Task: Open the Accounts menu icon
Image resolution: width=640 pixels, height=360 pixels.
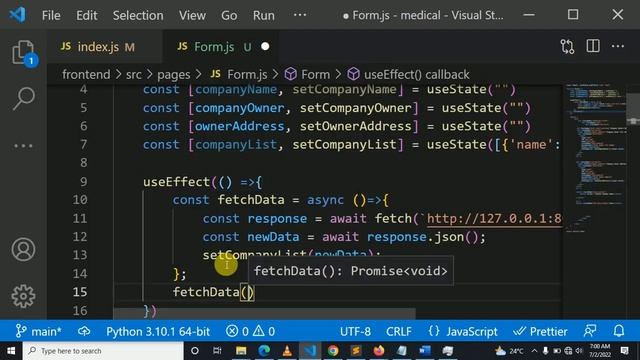Action: tap(23, 249)
